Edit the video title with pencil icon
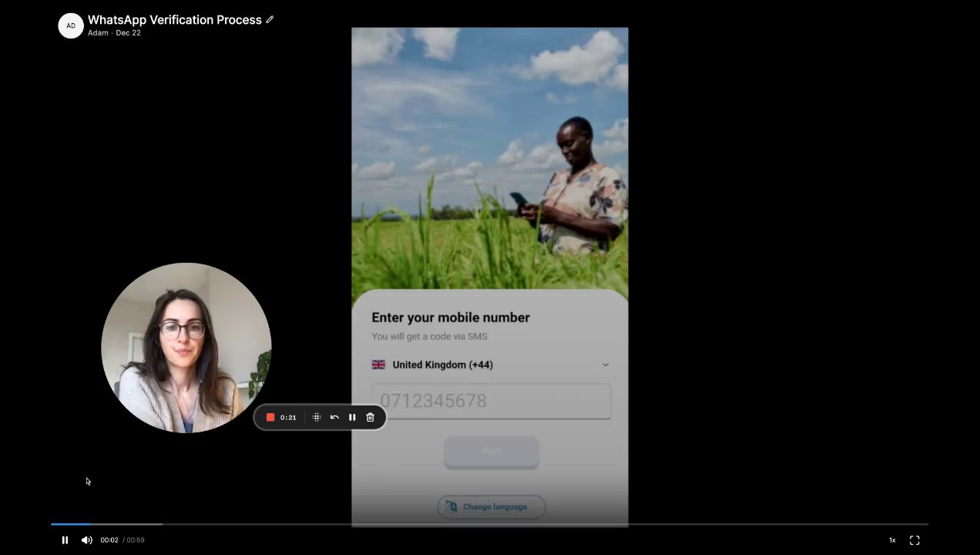This screenshot has height=555, width=980. [x=270, y=20]
